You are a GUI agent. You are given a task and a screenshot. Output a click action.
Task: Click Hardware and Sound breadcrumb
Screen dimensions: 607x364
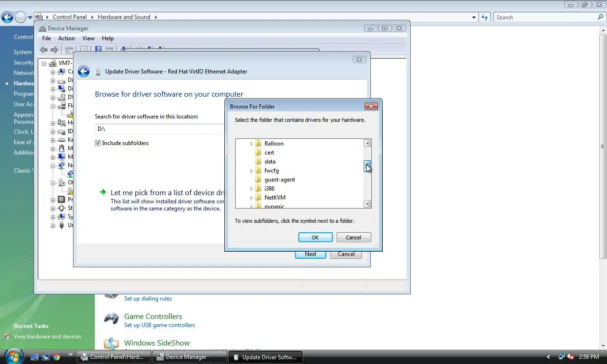pos(124,17)
